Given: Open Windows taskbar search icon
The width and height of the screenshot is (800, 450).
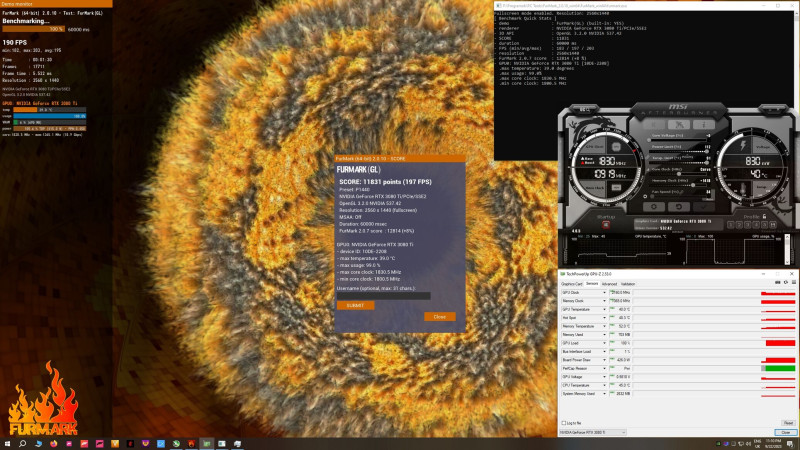Looking at the screenshot, I should (x=22, y=444).
